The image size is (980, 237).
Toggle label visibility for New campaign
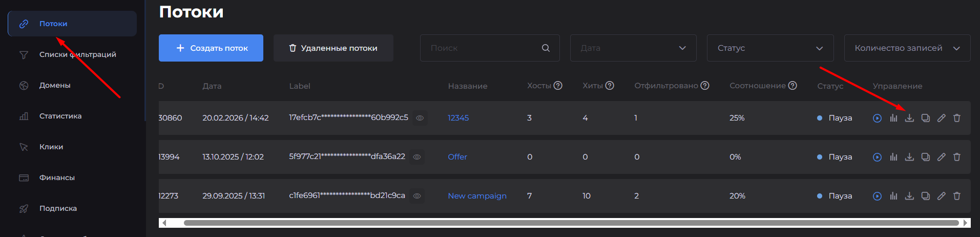417,196
